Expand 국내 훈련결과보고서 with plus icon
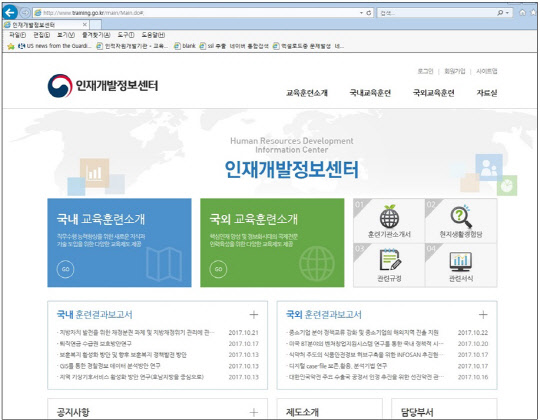Viewport: 540px width, 420px height. (x=254, y=314)
